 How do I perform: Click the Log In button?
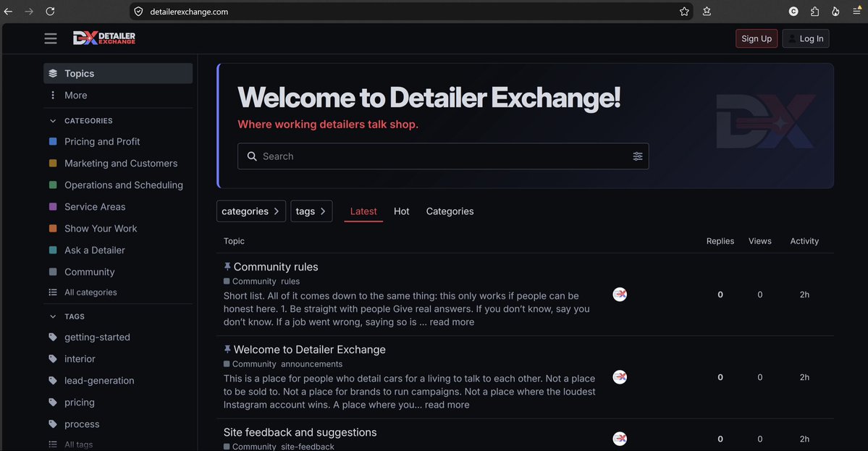pos(806,38)
